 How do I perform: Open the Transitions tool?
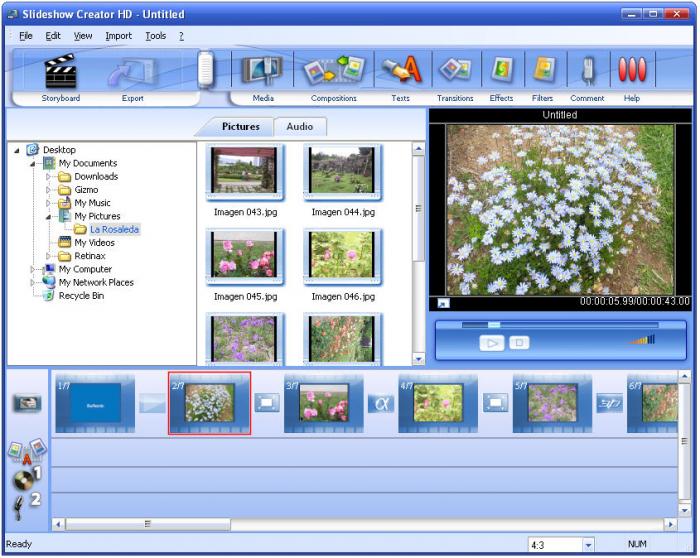click(x=455, y=70)
